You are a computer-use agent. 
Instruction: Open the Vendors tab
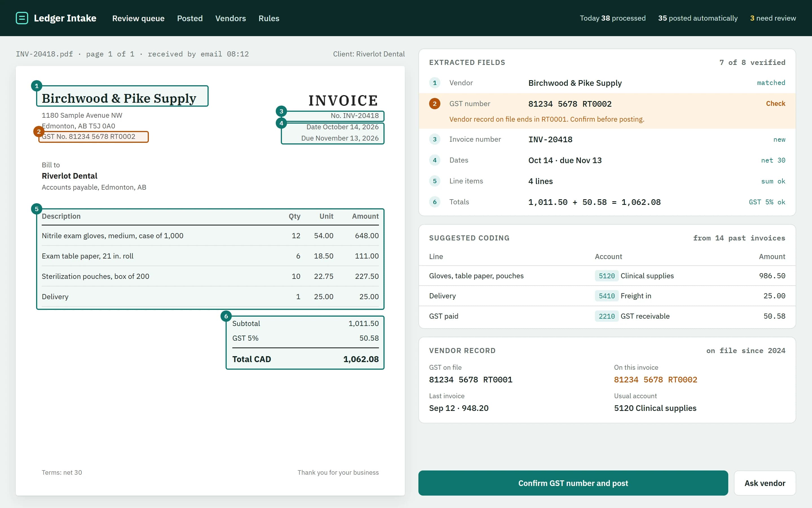(x=231, y=18)
